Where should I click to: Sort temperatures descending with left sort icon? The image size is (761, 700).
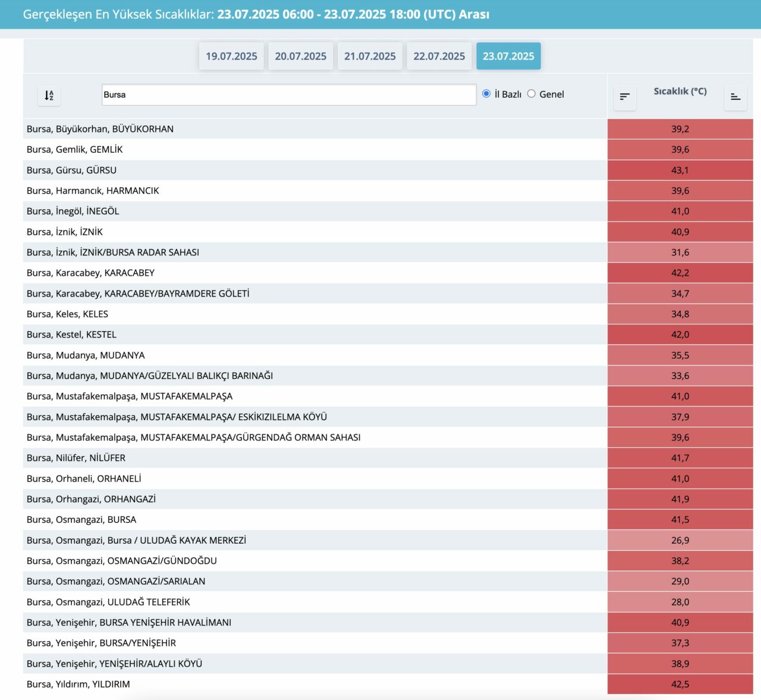click(x=624, y=96)
